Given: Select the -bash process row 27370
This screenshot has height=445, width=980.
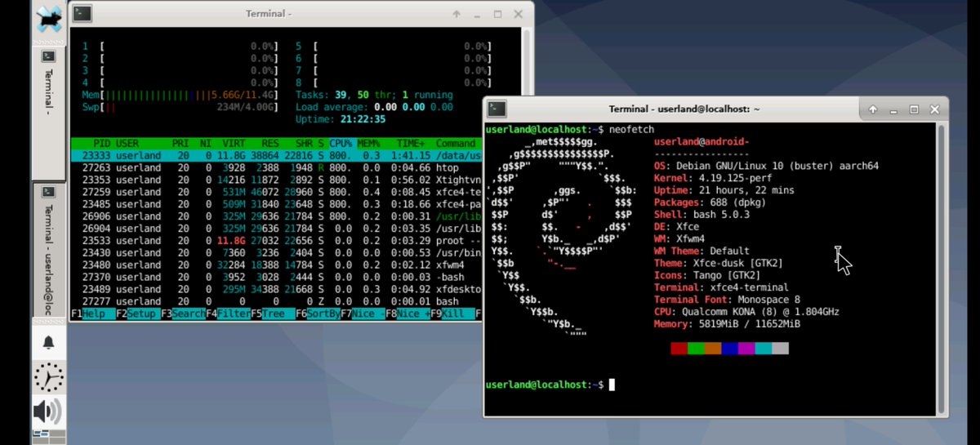Looking at the screenshot, I should pos(277,277).
